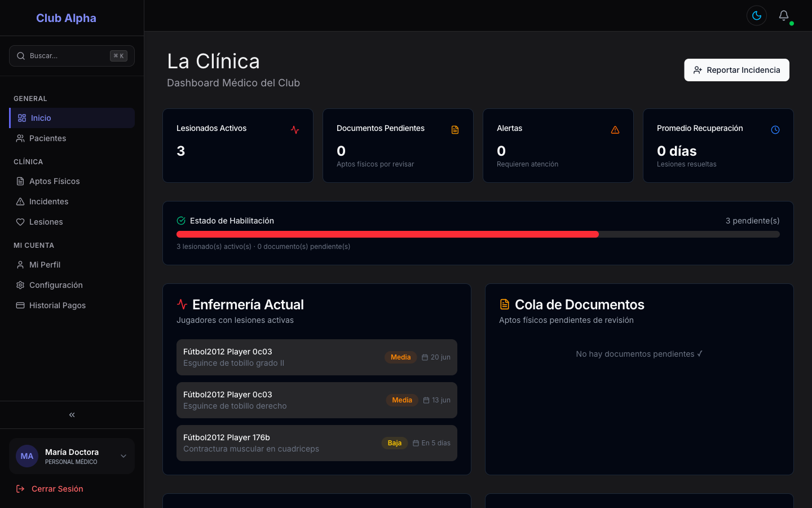Click the Mi Perfil user icon
This screenshot has height=508, width=812.
coord(20,265)
